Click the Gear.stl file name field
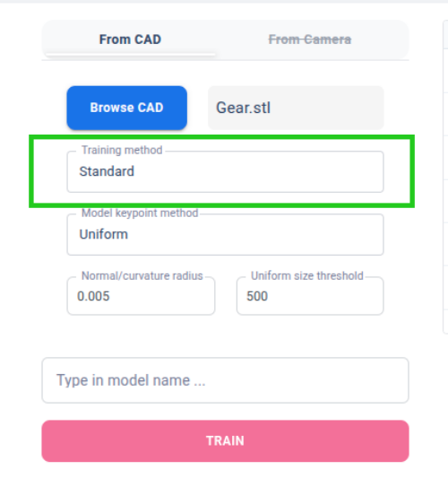 pyautogui.click(x=296, y=108)
